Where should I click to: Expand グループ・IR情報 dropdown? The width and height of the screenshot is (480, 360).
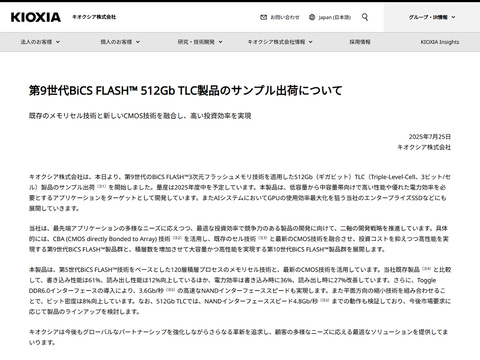[432, 17]
